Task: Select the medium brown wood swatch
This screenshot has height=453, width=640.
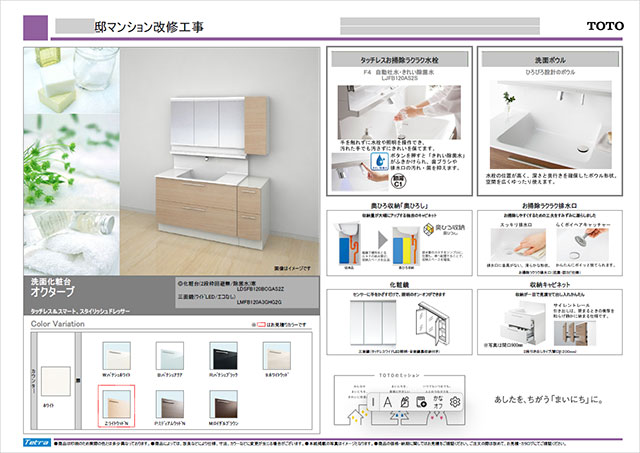Action: pyautogui.click(x=170, y=404)
